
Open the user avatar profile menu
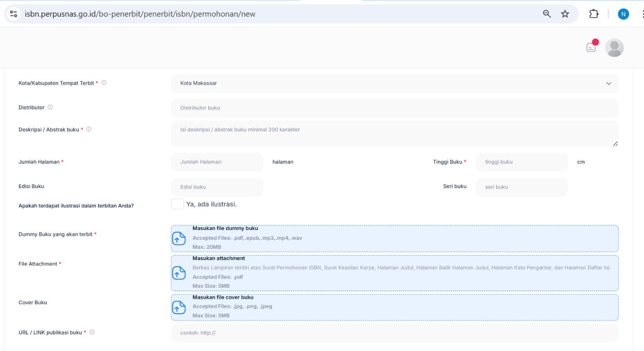click(x=614, y=48)
